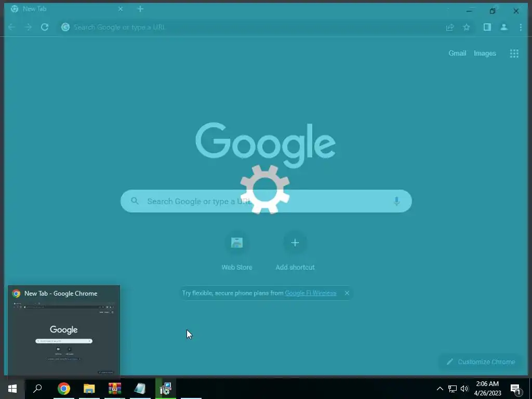Image resolution: width=532 pixels, height=399 pixels.
Task: Open the taskbar clock showing 2:06 AM
Action: [487, 389]
